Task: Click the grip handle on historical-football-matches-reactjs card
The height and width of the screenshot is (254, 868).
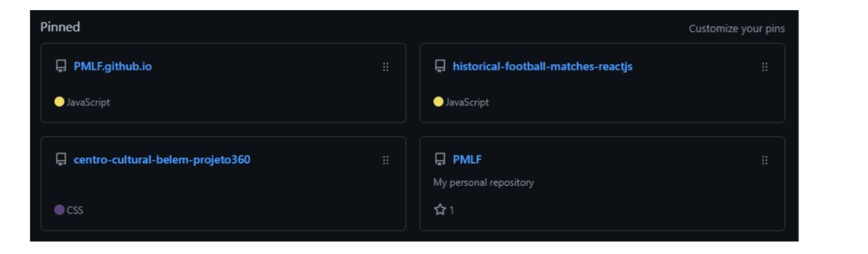Action: [764, 67]
